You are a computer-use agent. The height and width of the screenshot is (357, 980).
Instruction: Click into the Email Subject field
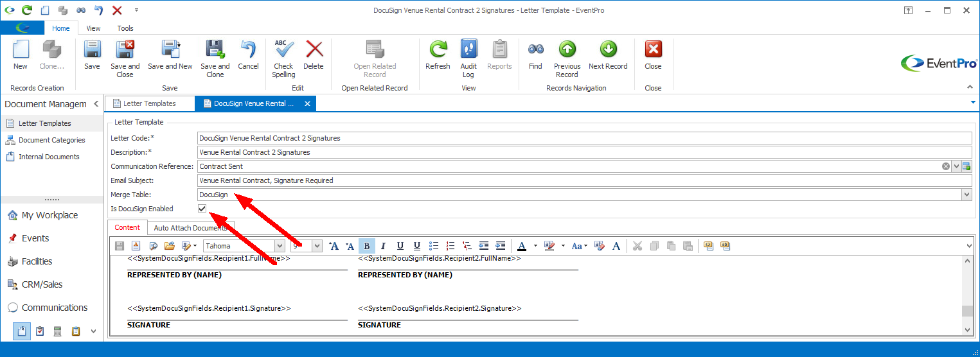(x=585, y=180)
